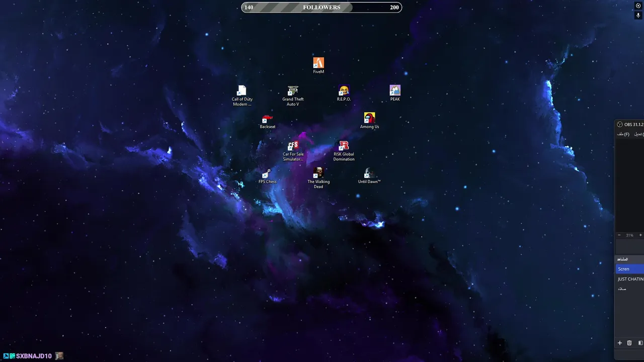Click the recording indicator icon at top-right

tap(638, 6)
